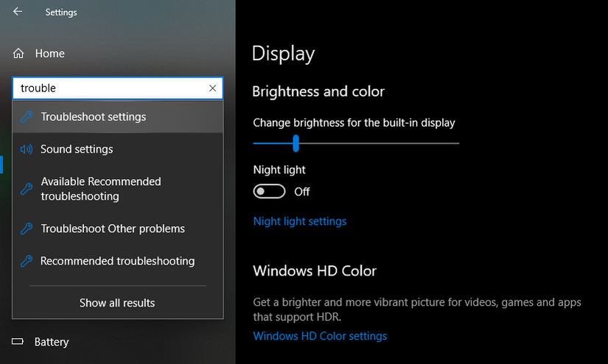The width and height of the screenshot is (608, 364).
Task: Click the Display page heading
Action: [283, 54]
